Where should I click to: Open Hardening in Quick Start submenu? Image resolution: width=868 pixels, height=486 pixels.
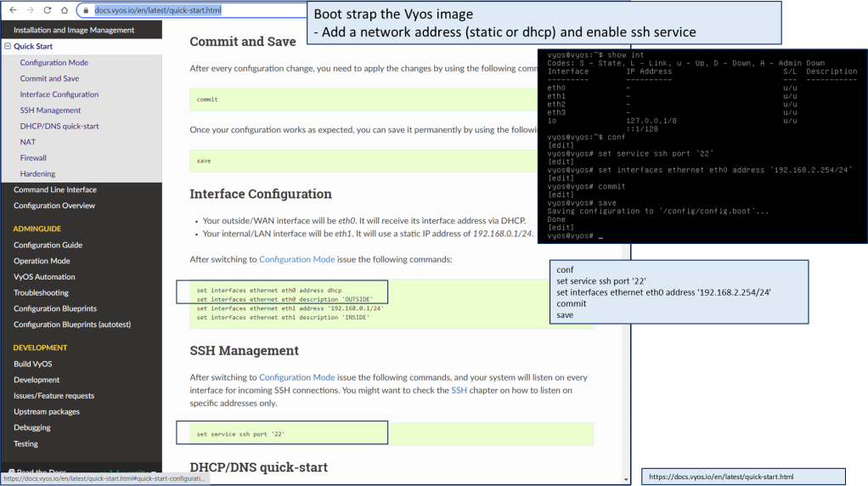pos(37,174)
